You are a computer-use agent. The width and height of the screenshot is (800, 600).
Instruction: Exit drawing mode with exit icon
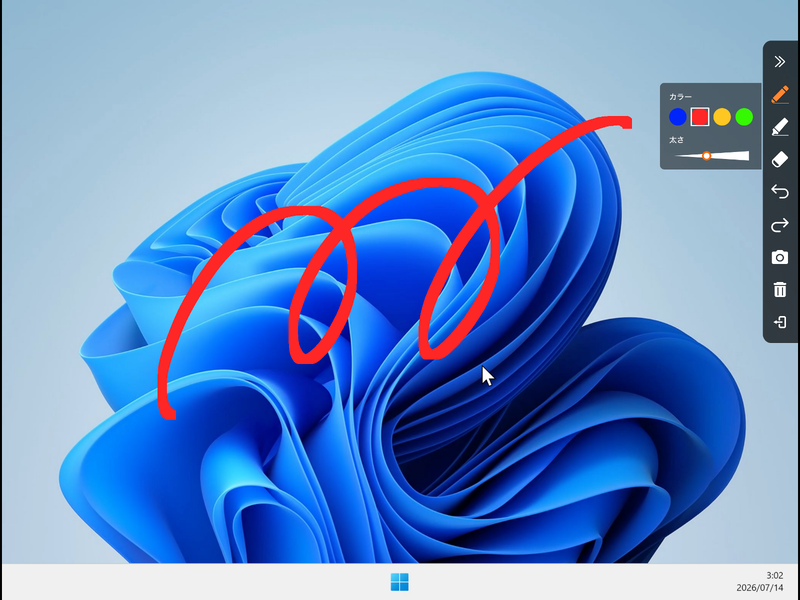(780, 322)
